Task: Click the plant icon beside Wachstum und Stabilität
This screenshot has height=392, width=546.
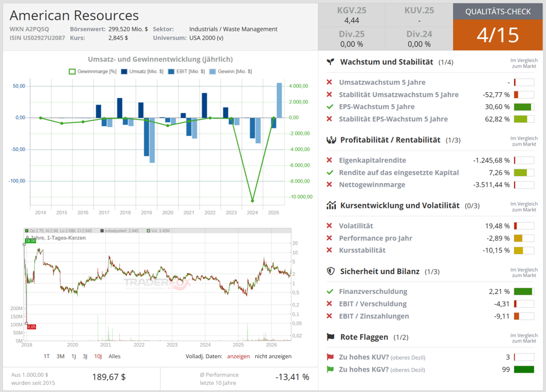Action: tap(330, 62)
